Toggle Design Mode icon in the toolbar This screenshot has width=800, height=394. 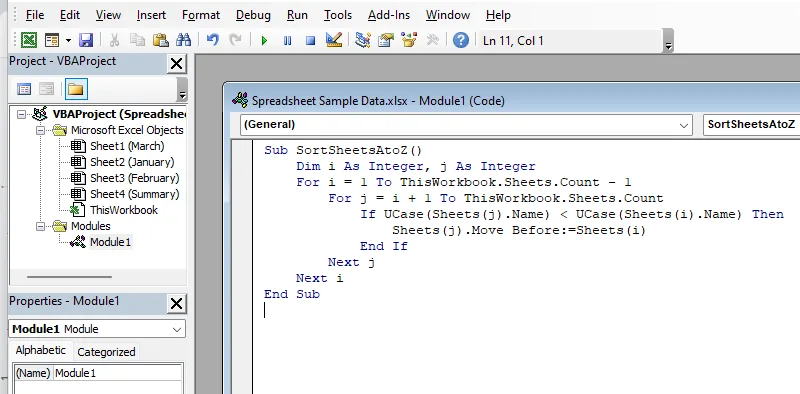[334, 40]
